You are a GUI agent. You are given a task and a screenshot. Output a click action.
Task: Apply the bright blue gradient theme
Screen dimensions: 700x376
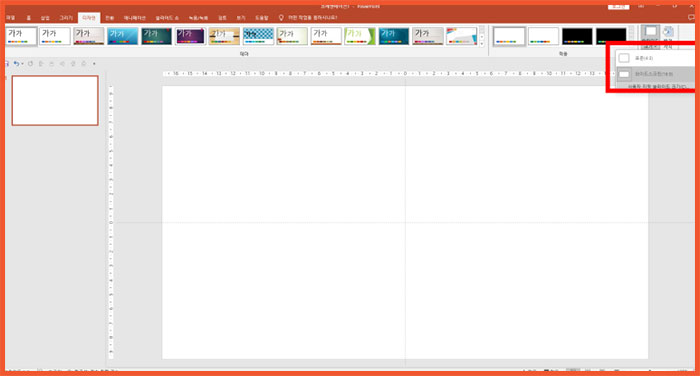(123, 36)
